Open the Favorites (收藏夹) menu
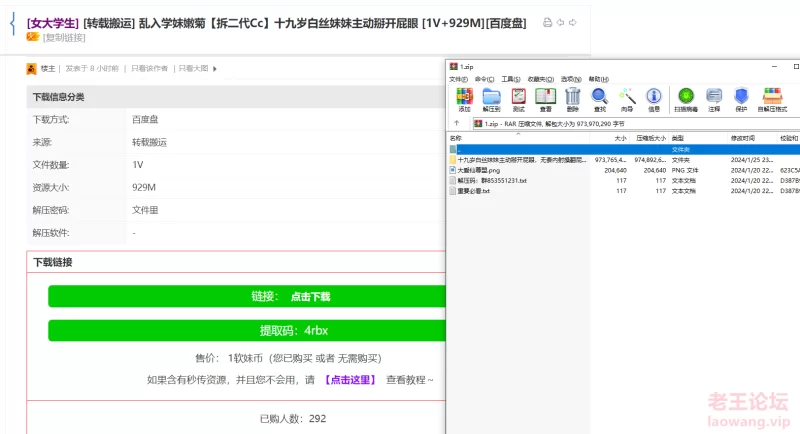800x434 pixels. pos(543,78)
